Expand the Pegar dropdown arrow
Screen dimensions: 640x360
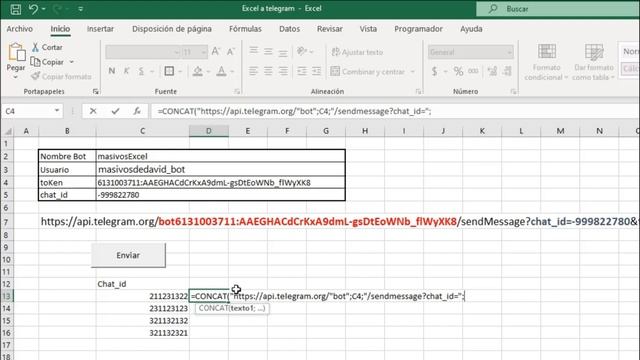click(x=16, y=77)
